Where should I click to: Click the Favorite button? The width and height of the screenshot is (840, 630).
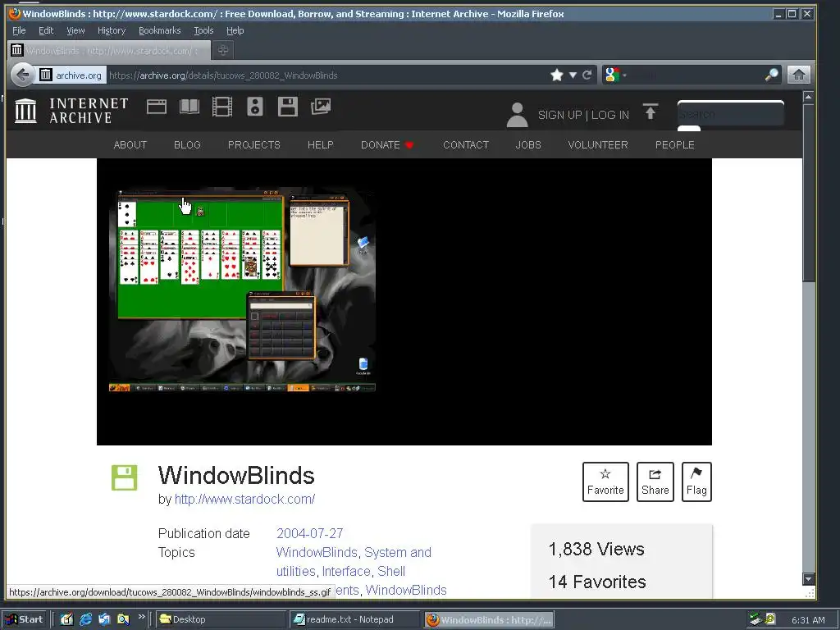605,482
